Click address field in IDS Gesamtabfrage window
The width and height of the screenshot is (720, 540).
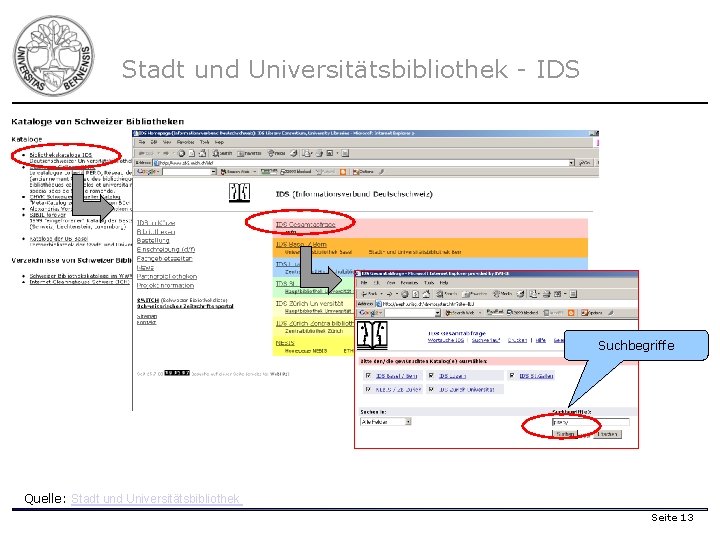506,304
